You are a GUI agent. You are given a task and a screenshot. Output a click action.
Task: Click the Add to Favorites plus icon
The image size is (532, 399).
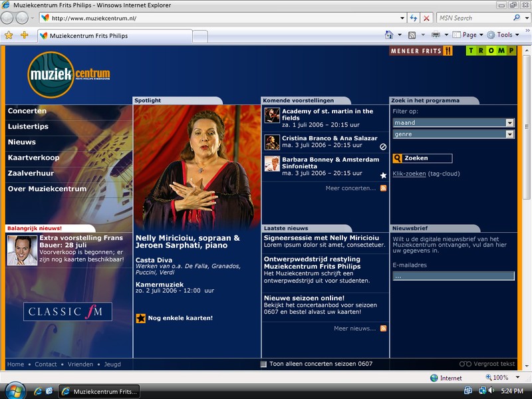25,35
